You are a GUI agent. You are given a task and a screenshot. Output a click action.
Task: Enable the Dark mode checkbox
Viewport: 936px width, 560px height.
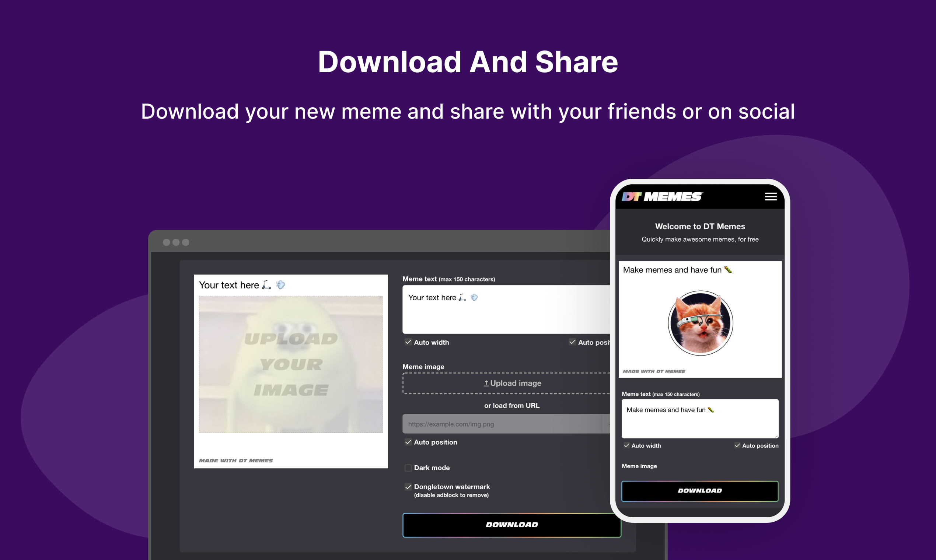click(408, 468)
